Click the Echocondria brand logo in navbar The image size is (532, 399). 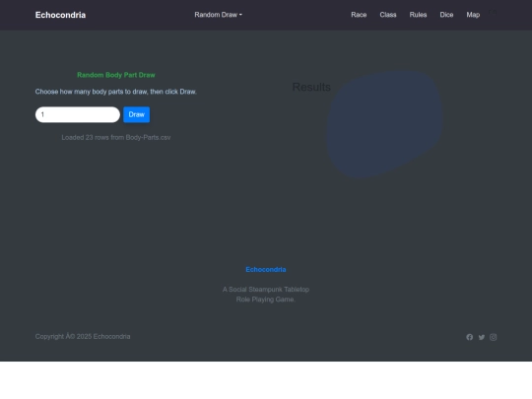[x=60, y=15]
